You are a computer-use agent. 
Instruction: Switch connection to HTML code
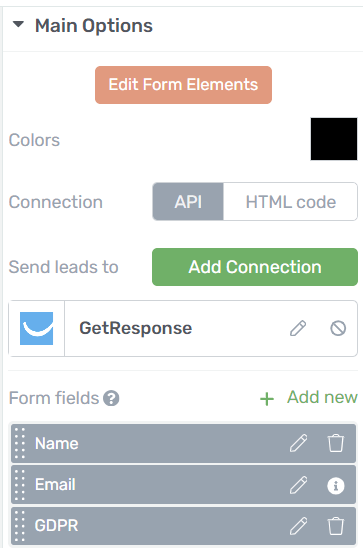click(x=290, y=202)
